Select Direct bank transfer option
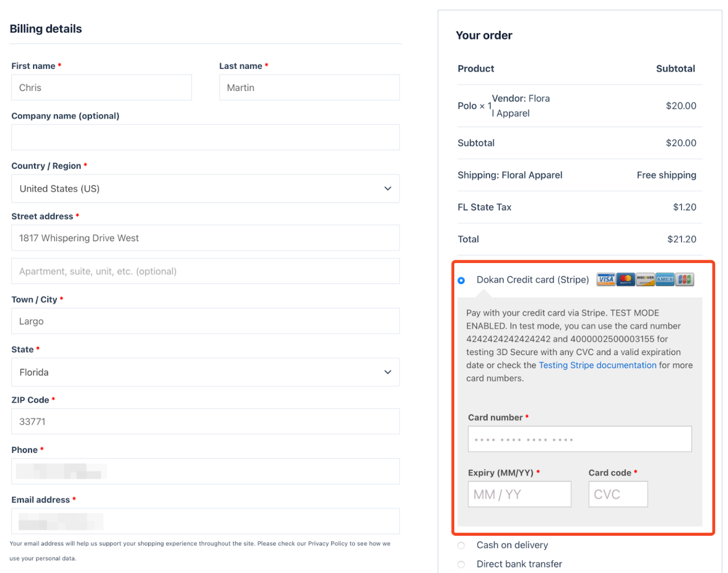Viewport: 728px width, 573px height. click(461, 564)
